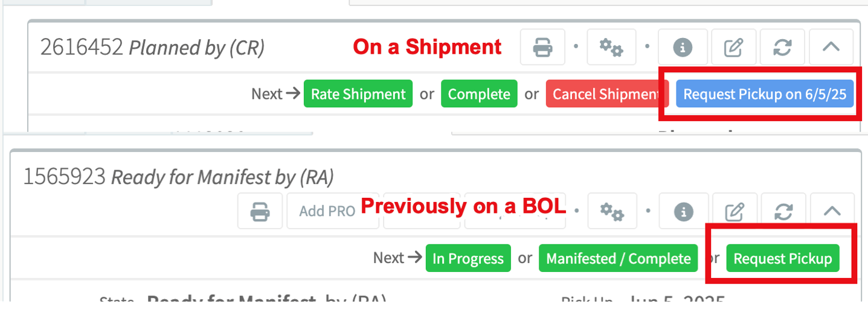This screenshot has width=868, height=310.
Task: Click the Add PRO button
Action: [x=327, y=211]
